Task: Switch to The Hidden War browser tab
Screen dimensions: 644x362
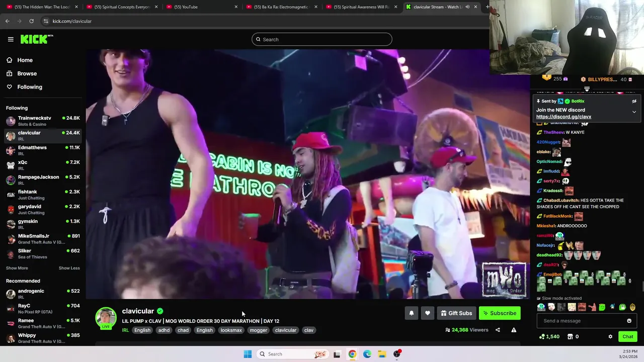Action: [42, 7]
